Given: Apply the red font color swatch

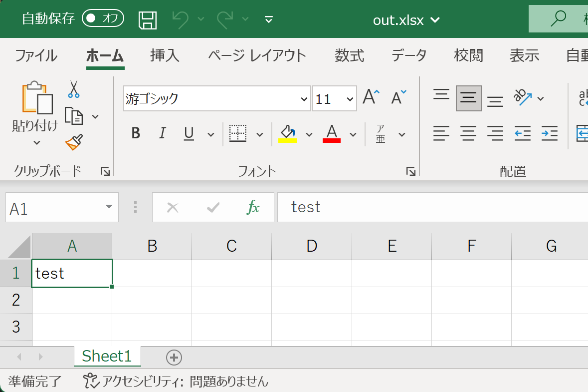Looking at the screenshot, I should (x=331, y=134).
